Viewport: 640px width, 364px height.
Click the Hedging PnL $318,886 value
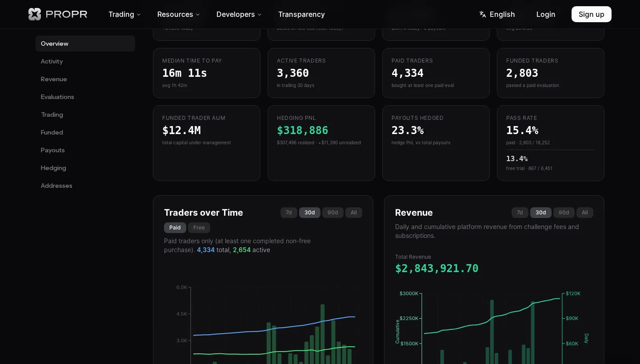click(303, 131)
